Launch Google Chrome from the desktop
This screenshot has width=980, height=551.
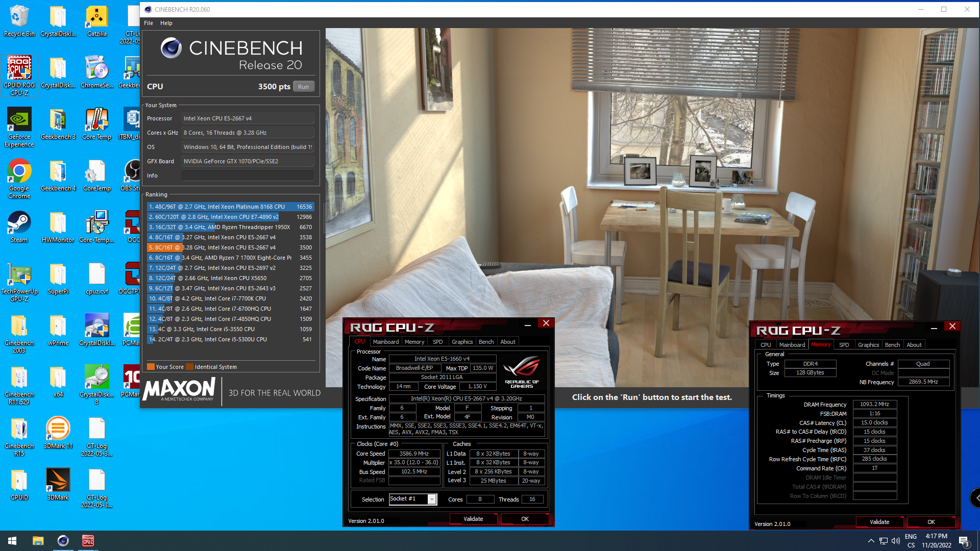pos(19,179)
